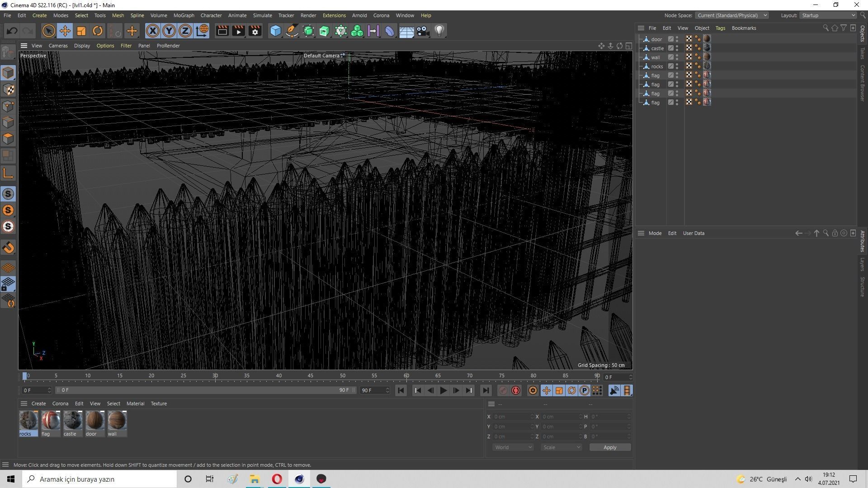Switch to Points mode

click(8, 106)
